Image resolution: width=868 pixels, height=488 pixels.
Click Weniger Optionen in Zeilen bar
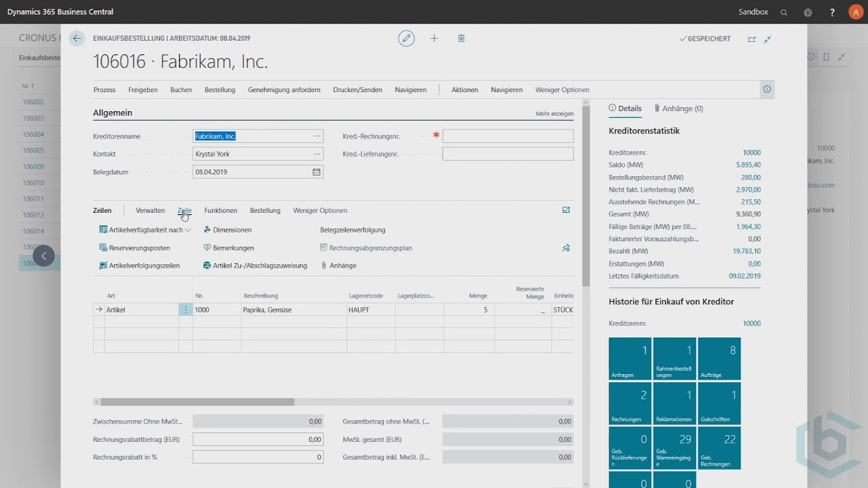320,211
